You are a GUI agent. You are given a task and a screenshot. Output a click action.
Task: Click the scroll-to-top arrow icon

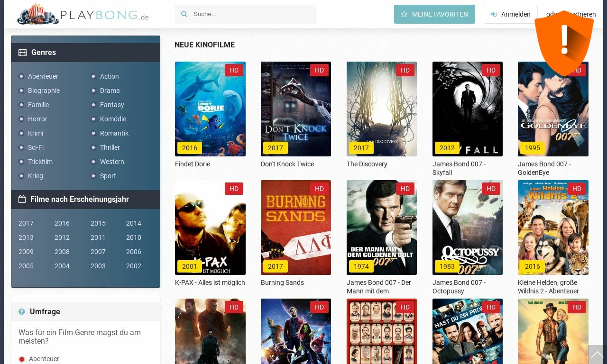pos(597,354)
